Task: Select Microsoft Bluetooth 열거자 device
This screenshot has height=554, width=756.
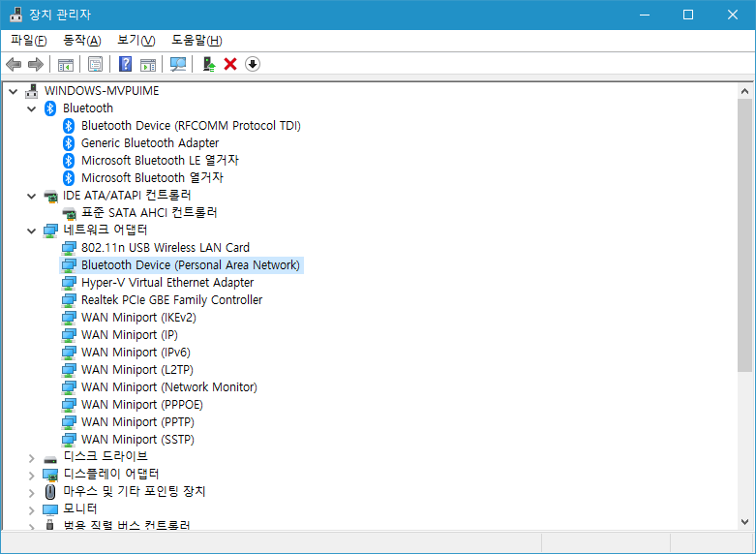Action: [x=152, y=177]
